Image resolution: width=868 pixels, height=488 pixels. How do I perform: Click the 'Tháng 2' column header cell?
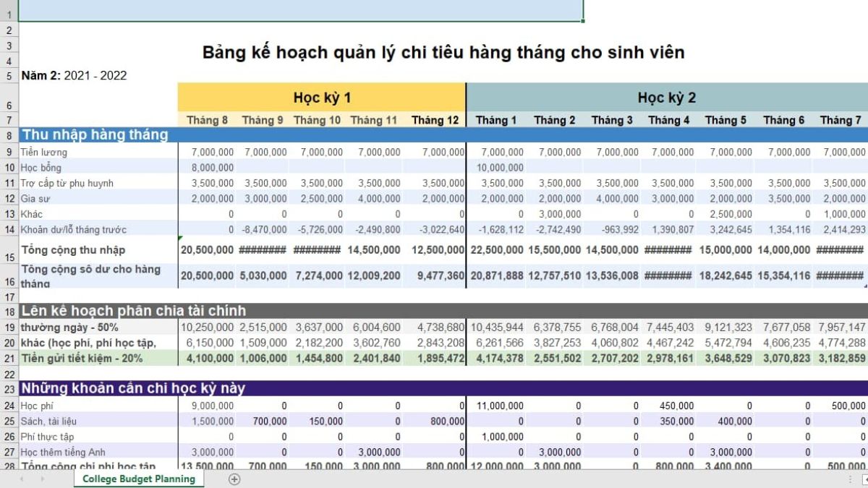(x=555, y=120)
